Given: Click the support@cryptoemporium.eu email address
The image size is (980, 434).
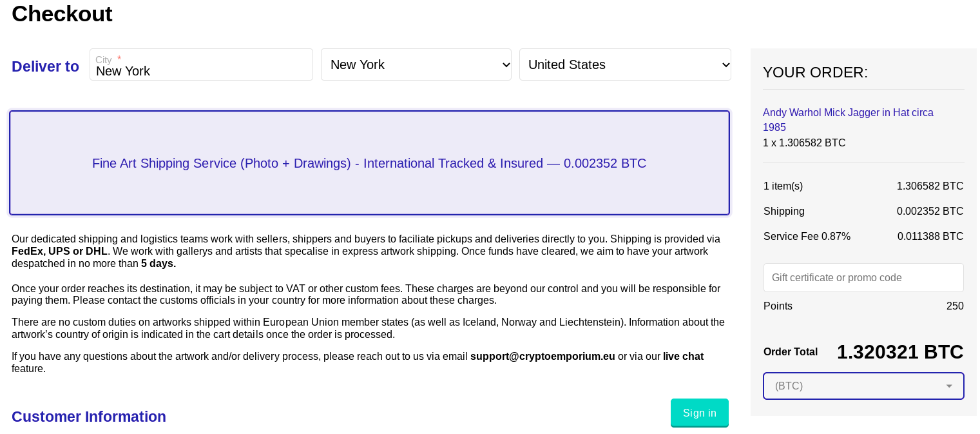Looking at the screenshot, I should click(x=543, y=357).
